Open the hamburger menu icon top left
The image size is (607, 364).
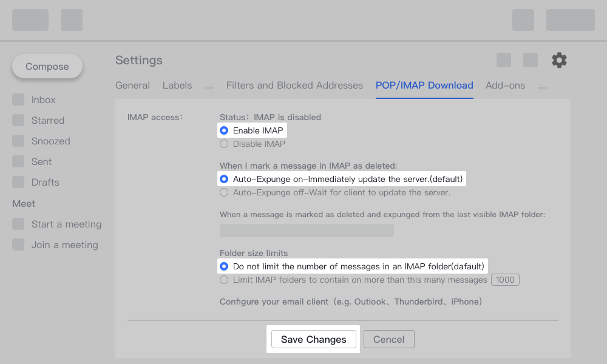coord(30,19)
